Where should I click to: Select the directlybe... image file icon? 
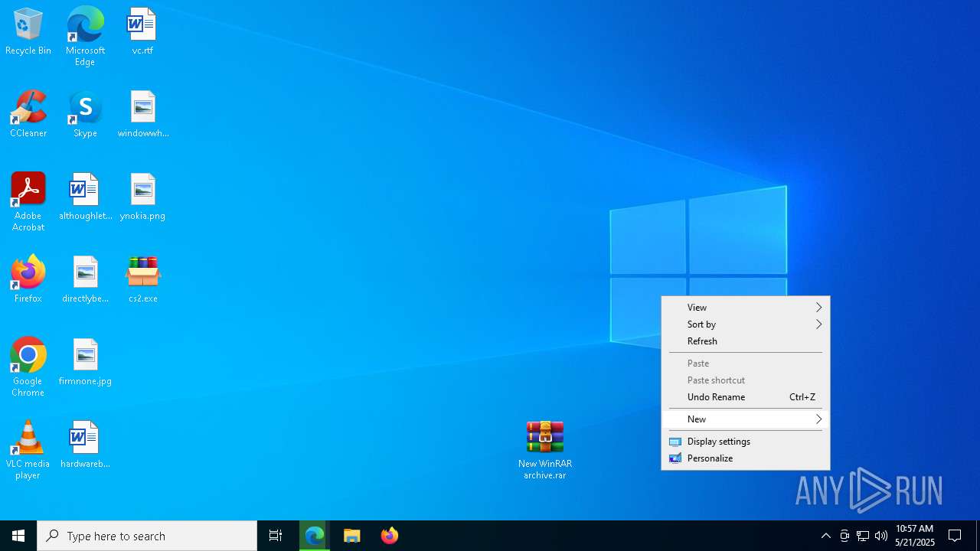[85, 279]
